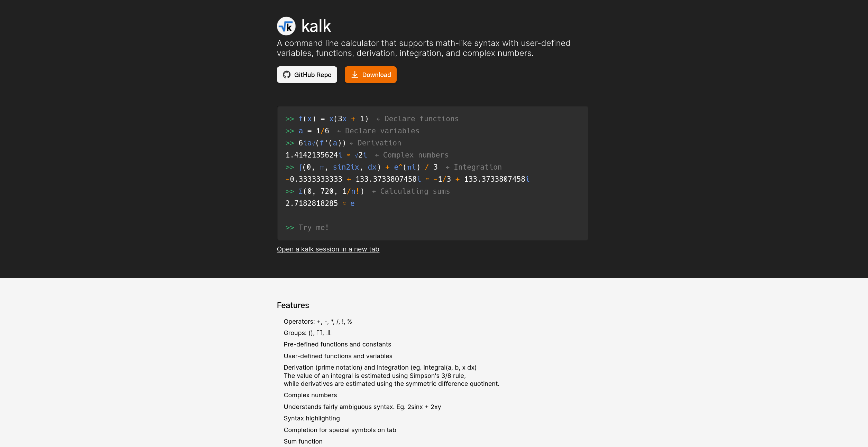Click the GitHub Octocat icon on button
The height and width of the screenshot is (447, 868).
(286, 75)
